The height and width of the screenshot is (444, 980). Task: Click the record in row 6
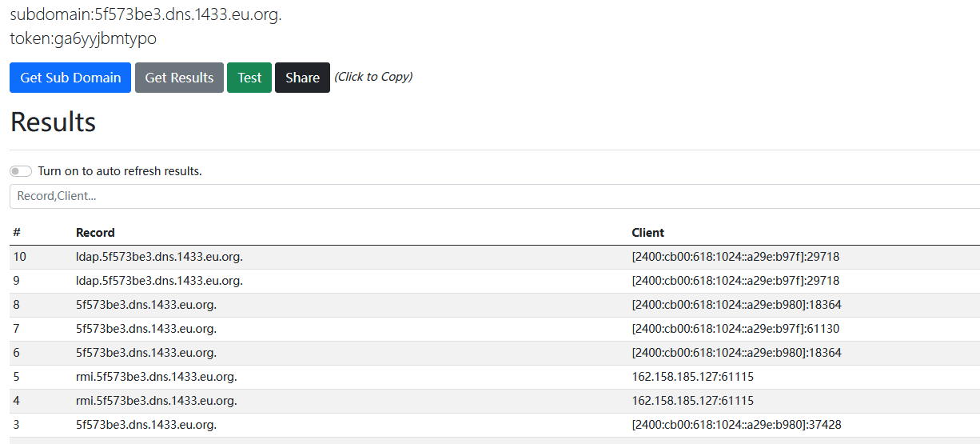(x=146, y=353)
